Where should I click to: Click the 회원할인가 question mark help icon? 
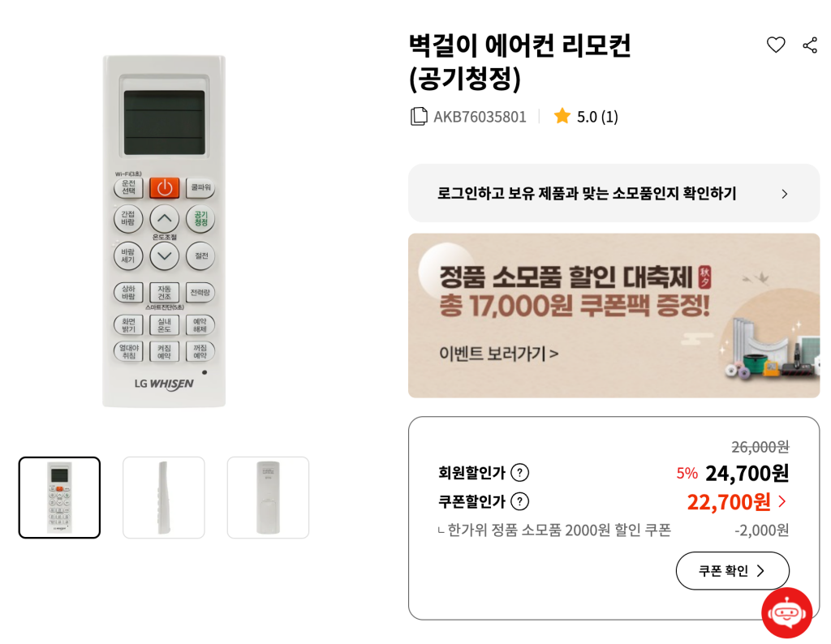point(520,472)
